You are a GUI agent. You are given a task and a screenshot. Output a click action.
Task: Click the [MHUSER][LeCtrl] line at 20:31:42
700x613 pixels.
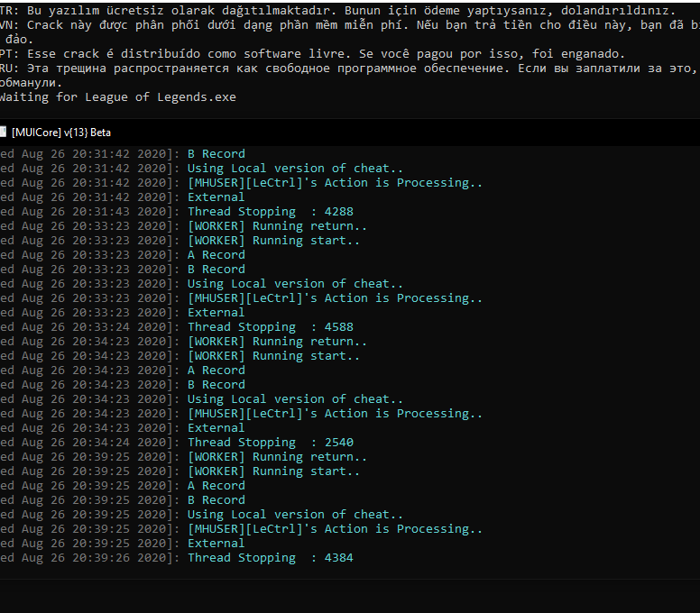[x=335, y=183]
